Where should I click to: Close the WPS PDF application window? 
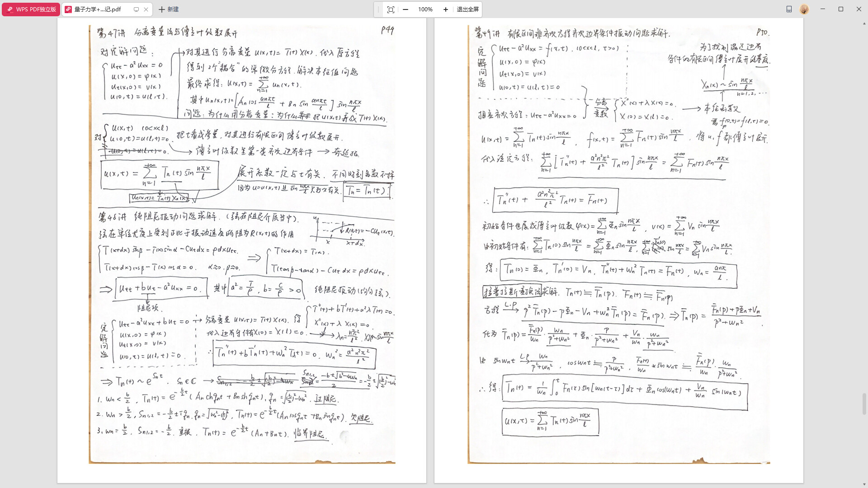tap(859, 9)
